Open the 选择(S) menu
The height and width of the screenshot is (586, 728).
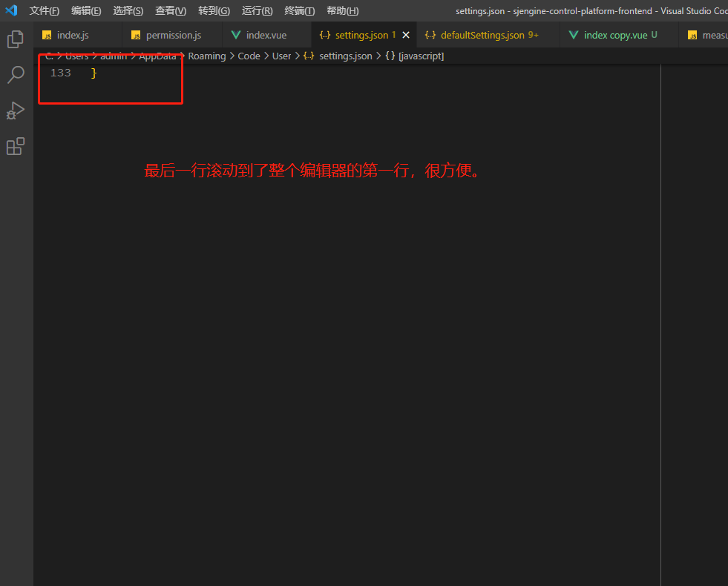click(x=128, y=10)
